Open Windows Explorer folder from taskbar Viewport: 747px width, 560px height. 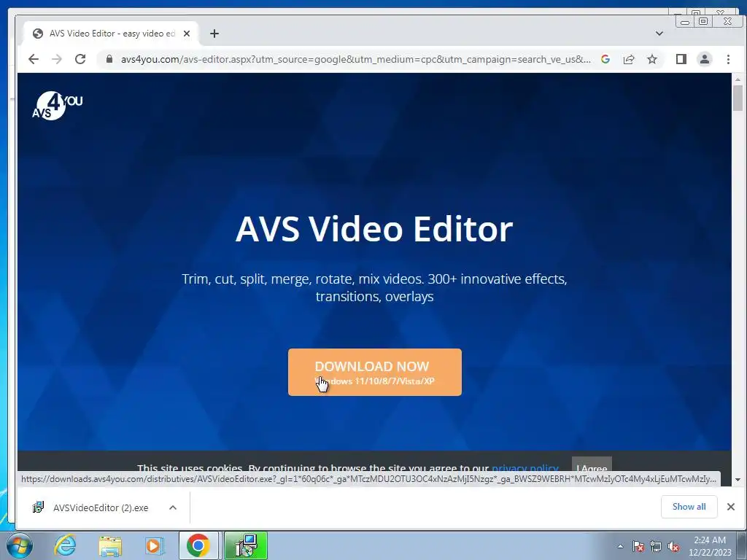coord(110,545)
